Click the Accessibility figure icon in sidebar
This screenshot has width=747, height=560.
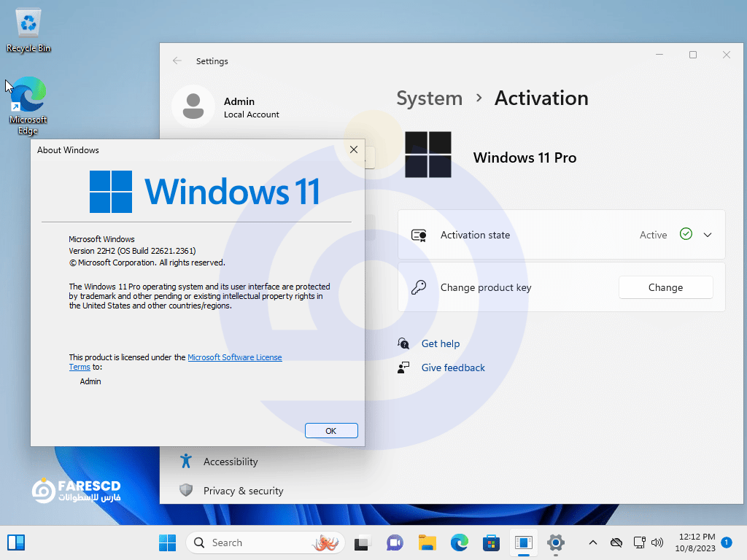(186, 461)
